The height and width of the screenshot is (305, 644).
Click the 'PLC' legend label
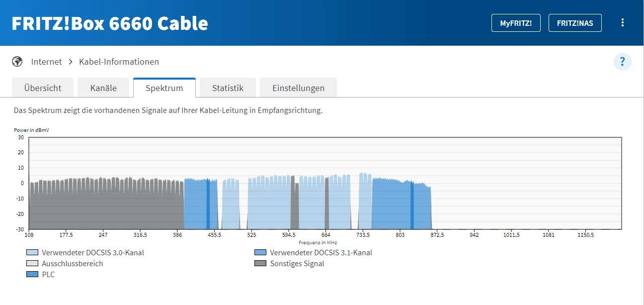48,275
